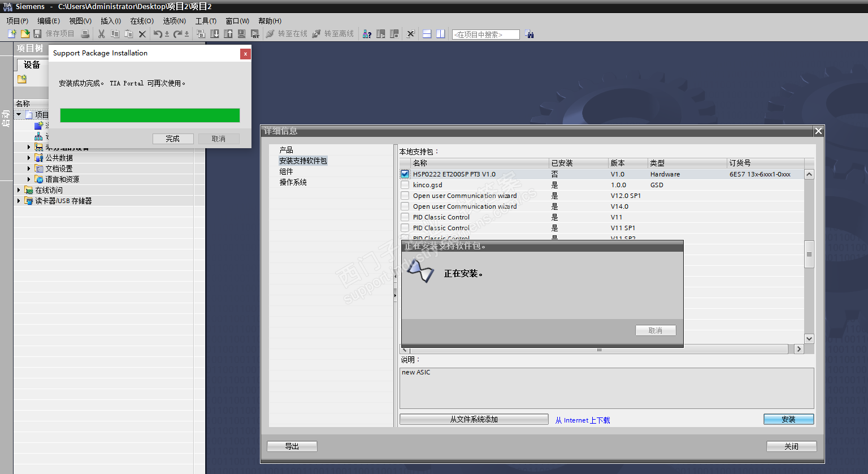Click the Start simulation icon
Image resolution: width=868 pixels, height=474 pixels.
[x=242, y=34]
